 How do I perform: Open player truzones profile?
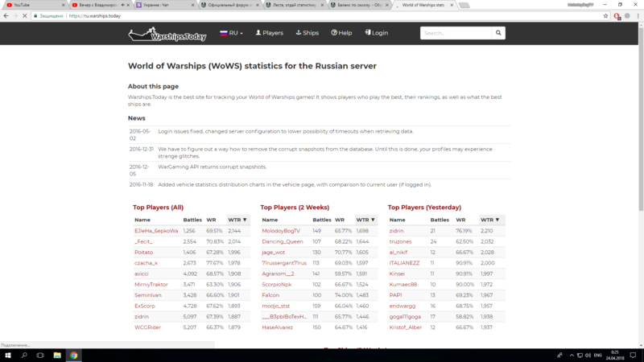point(400,241)
